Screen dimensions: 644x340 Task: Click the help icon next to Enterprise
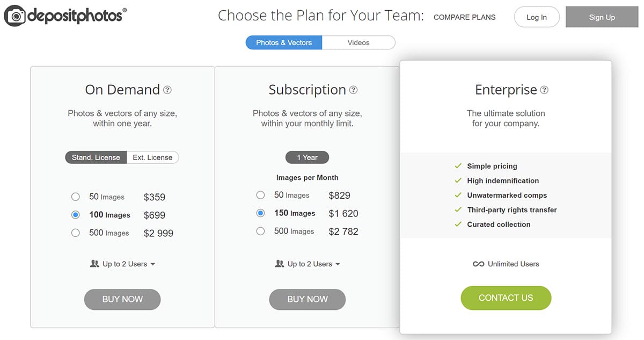(x=544, y=90)
